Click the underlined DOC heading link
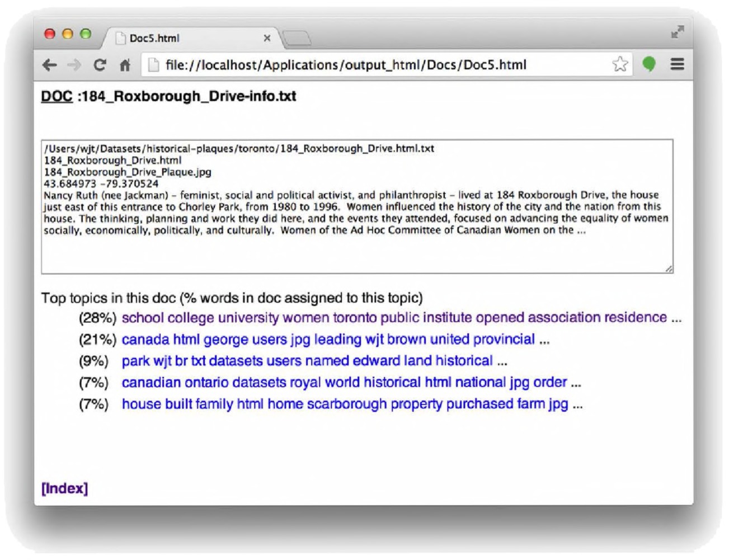The height and width of the screenshot is (560, 729). tap(57, 96)
